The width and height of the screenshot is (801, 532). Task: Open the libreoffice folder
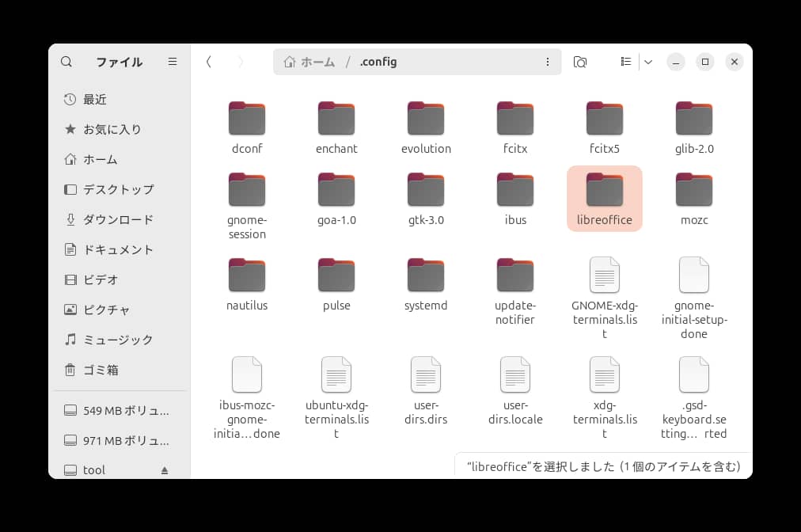[604, 190]
